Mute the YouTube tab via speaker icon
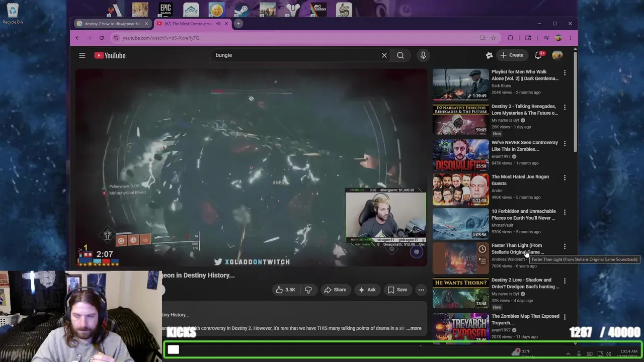The width and height of the screenshot is (644, 362). [x=218, y=24]
